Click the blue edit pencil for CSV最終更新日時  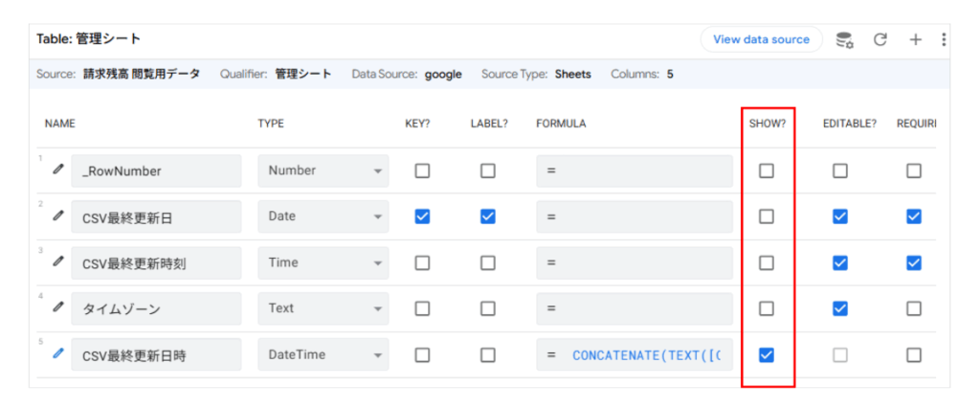click(58, 353)
